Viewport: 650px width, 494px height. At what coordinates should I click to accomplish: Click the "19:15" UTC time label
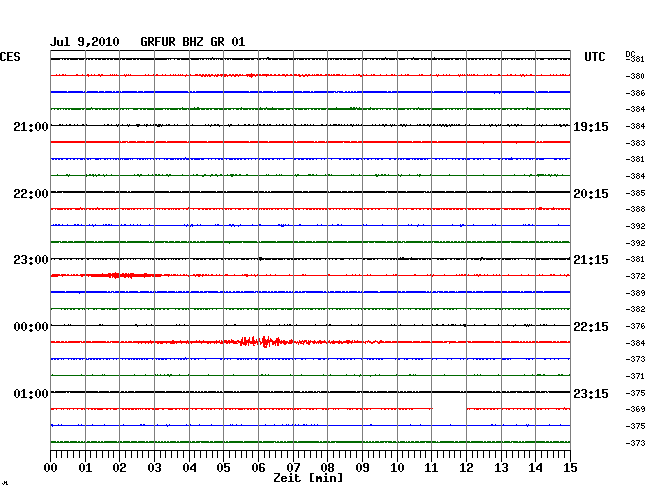click(x=591, y=126)
